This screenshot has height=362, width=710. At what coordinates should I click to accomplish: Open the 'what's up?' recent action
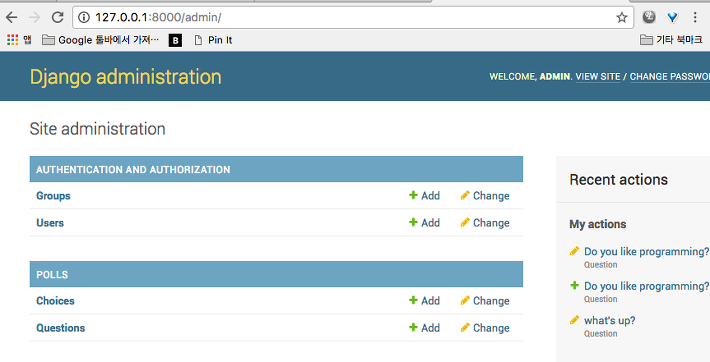(x=609, y=320)
